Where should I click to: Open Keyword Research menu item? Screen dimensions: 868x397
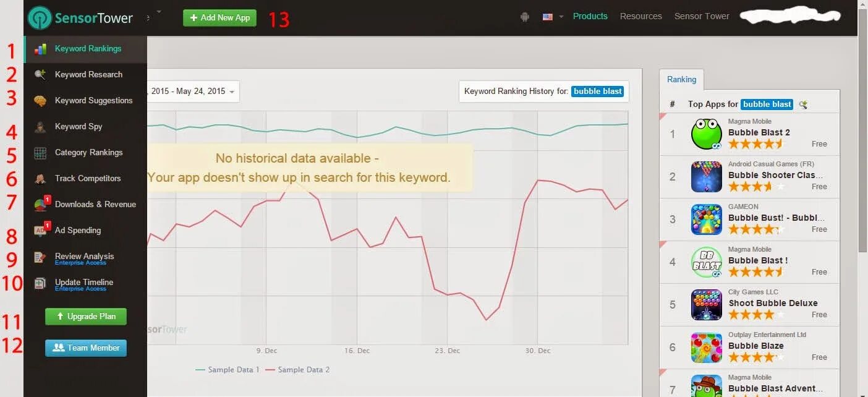click(85, 75)
